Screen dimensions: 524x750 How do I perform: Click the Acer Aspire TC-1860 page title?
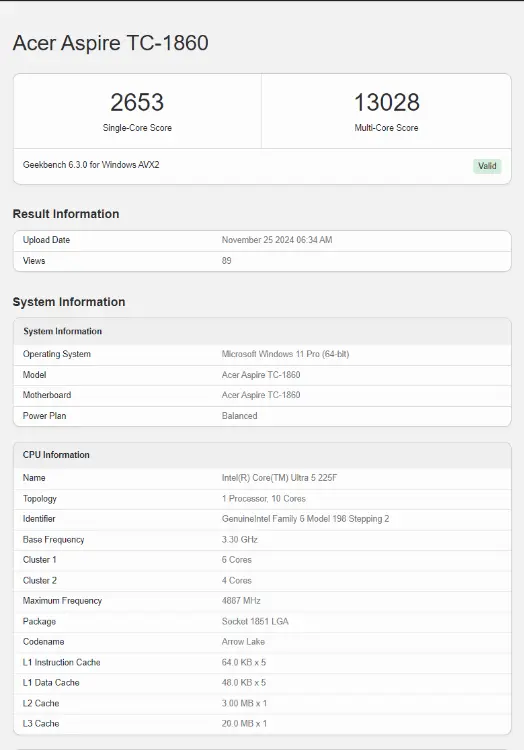(x=110, y=43)
